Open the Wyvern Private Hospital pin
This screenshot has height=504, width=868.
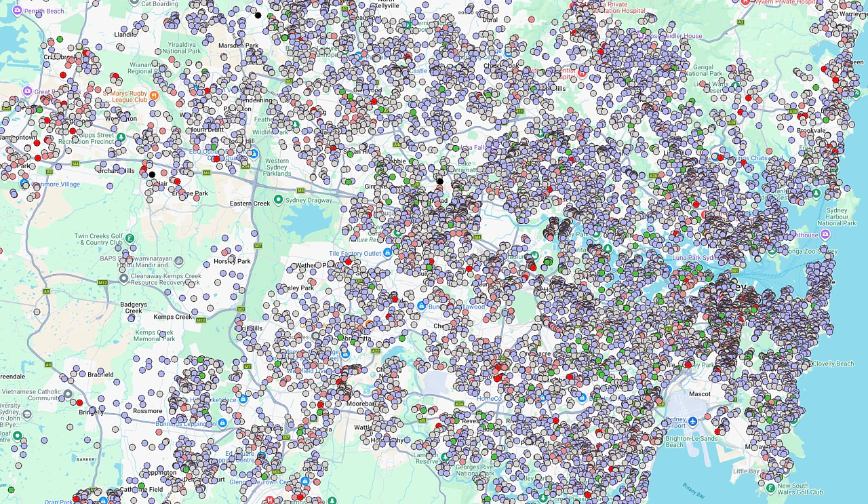tap(747, 3)
